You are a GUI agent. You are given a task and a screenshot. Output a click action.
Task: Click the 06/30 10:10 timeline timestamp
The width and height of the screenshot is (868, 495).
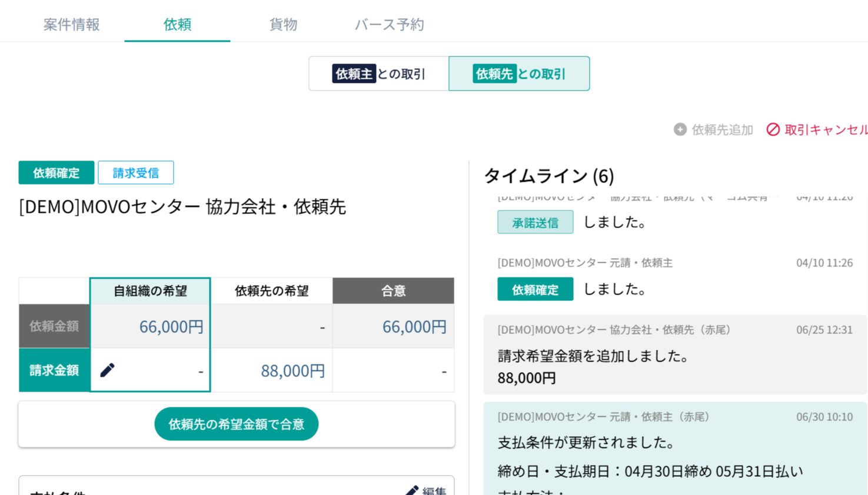pyautogui.click(x=824, y=417)
